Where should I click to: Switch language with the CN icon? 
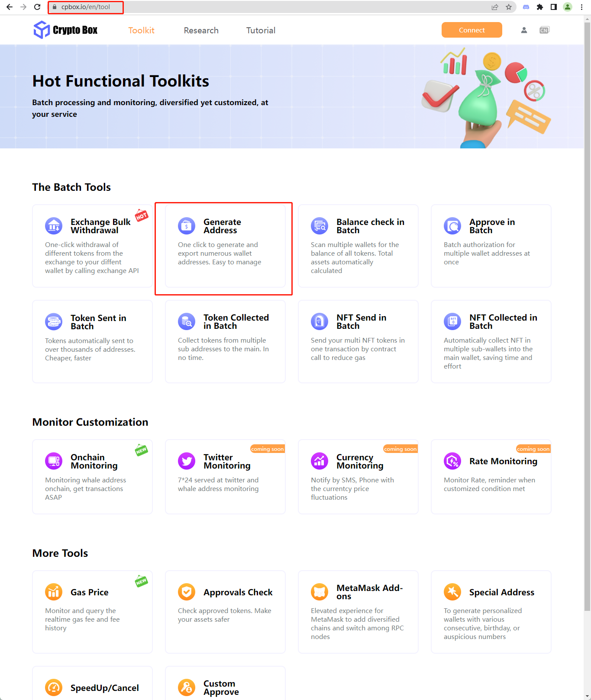[544, 30]
